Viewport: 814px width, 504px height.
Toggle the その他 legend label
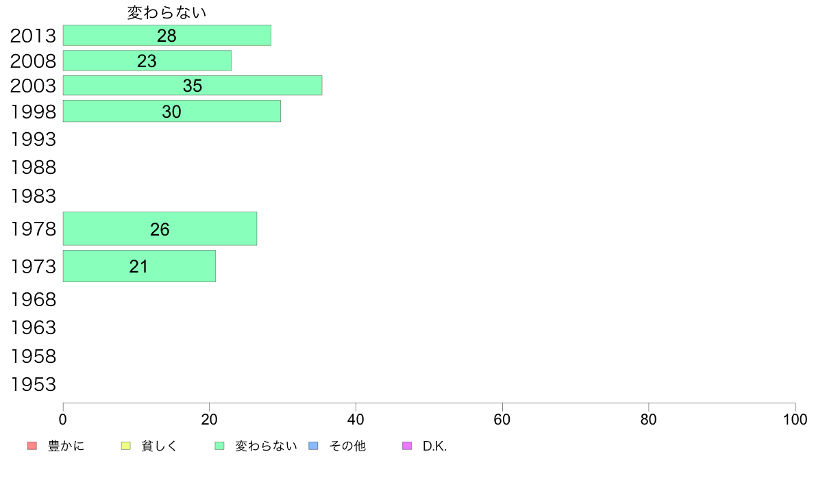coord(347,446)
